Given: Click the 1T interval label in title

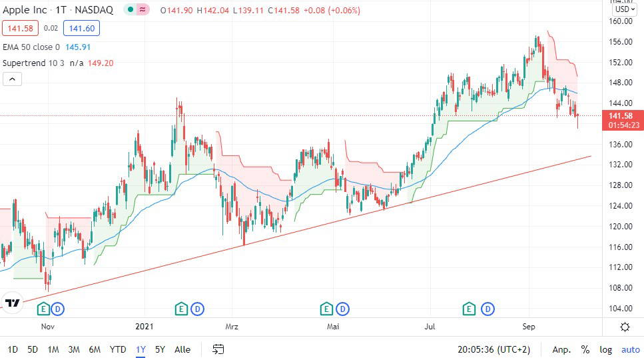Looking at the screenshot, I should coord(61,10).
